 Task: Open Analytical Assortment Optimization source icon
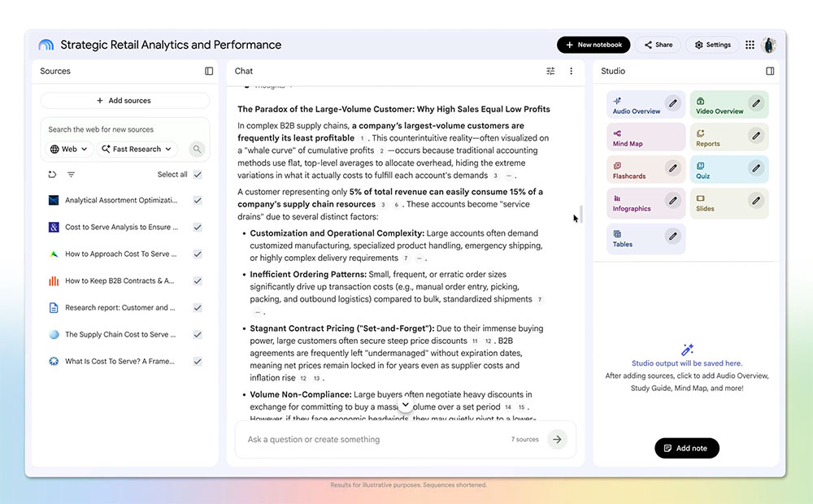(54, 200)
